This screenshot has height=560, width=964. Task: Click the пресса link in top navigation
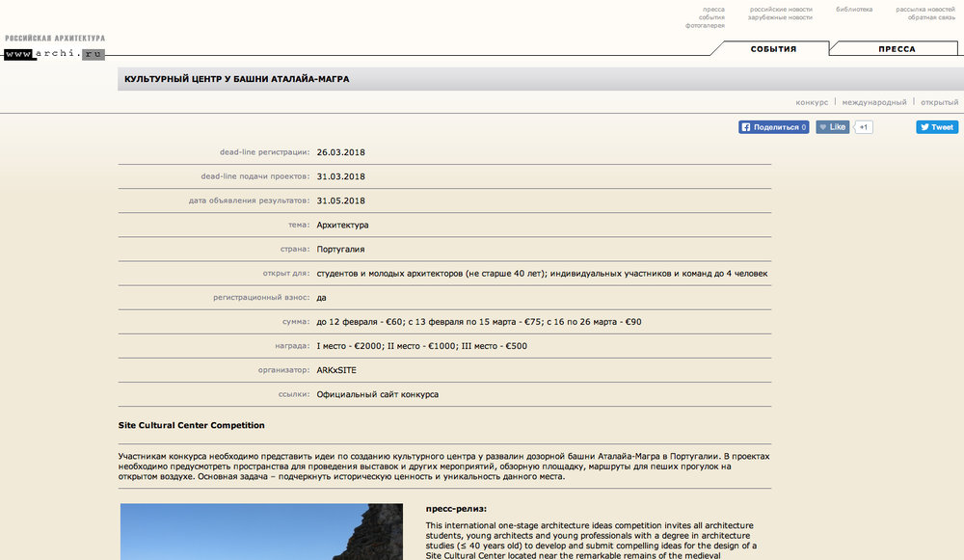713,10
